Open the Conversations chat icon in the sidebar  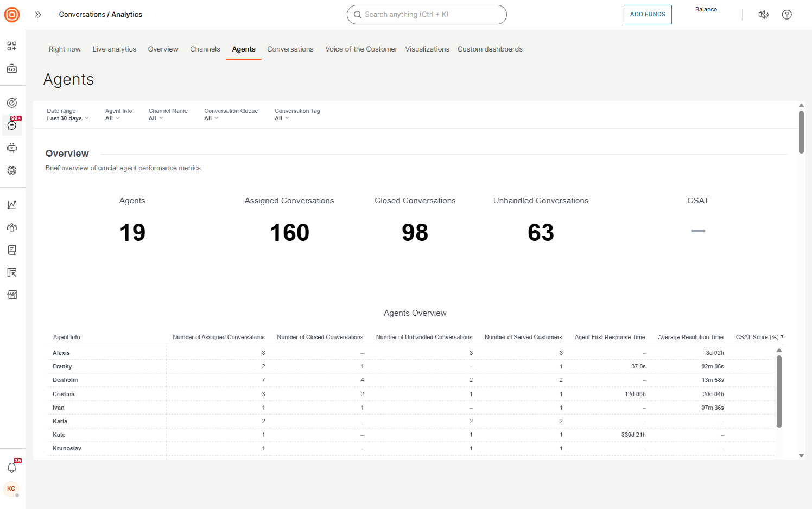[11, 126]
